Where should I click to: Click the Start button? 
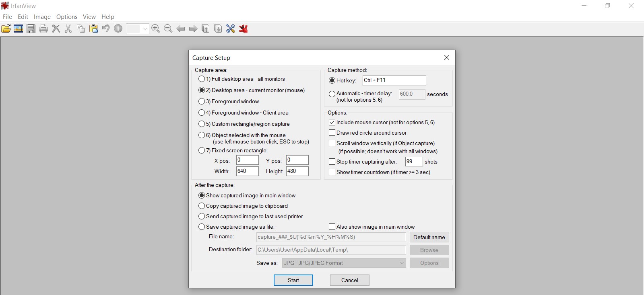pyautogui.click(x=293, y=280)
